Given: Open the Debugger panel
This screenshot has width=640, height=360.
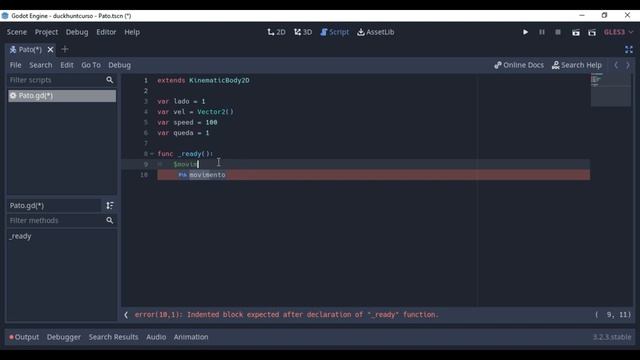Looking at the screenshot, I should (x=64, y=337).
